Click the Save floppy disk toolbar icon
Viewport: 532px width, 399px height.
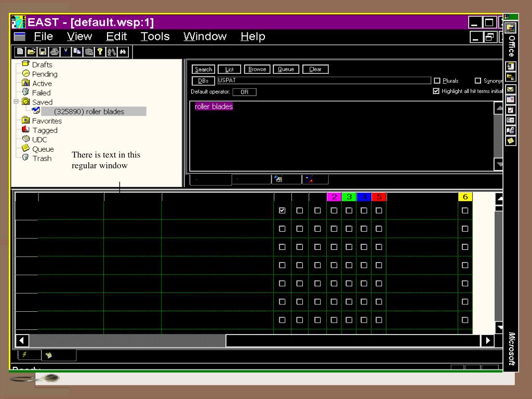43,51
